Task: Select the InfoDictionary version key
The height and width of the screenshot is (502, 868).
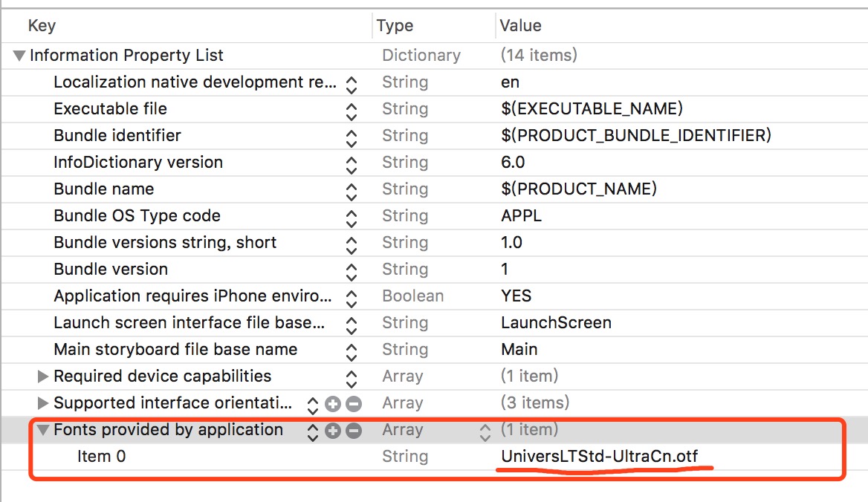Action: 138,162
